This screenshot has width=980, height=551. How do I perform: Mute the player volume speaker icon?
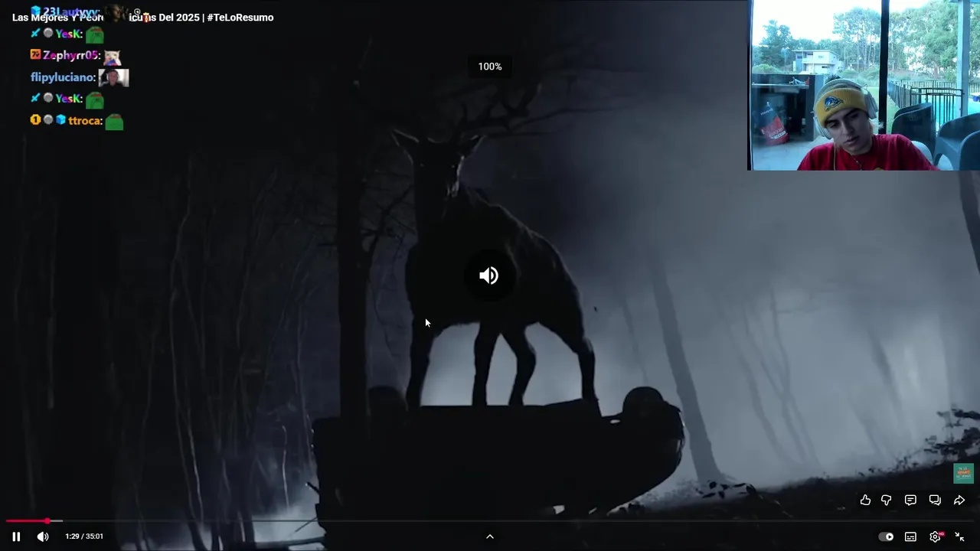click(x=43, y=536)
